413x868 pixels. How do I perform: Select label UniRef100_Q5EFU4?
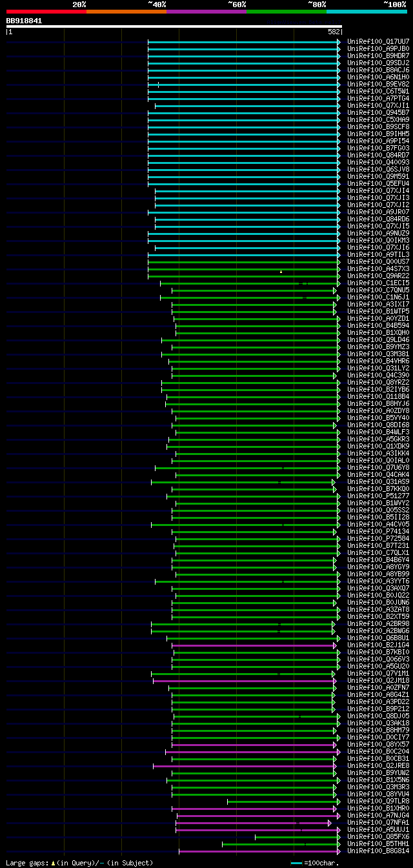(378, 183)
